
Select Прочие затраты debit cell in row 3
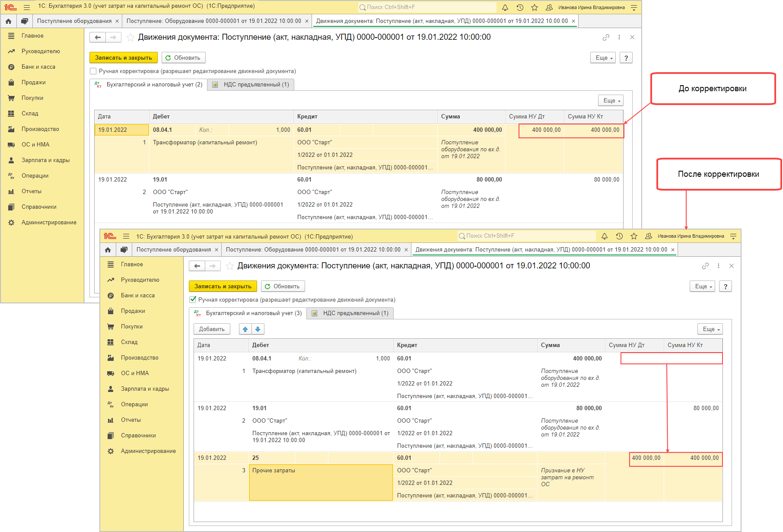point(321,483)
